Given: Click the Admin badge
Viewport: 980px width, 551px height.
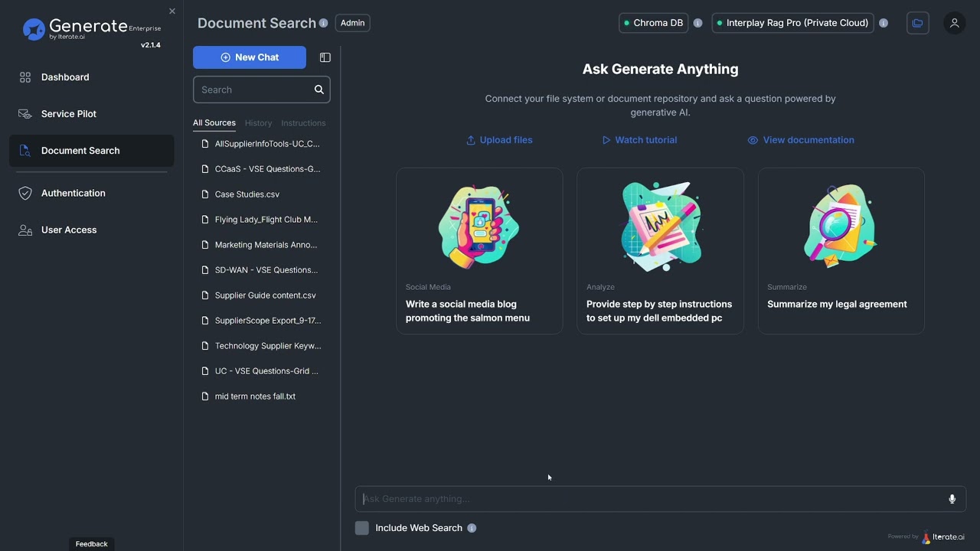Looking at the screenshot, I should point(352,23).
